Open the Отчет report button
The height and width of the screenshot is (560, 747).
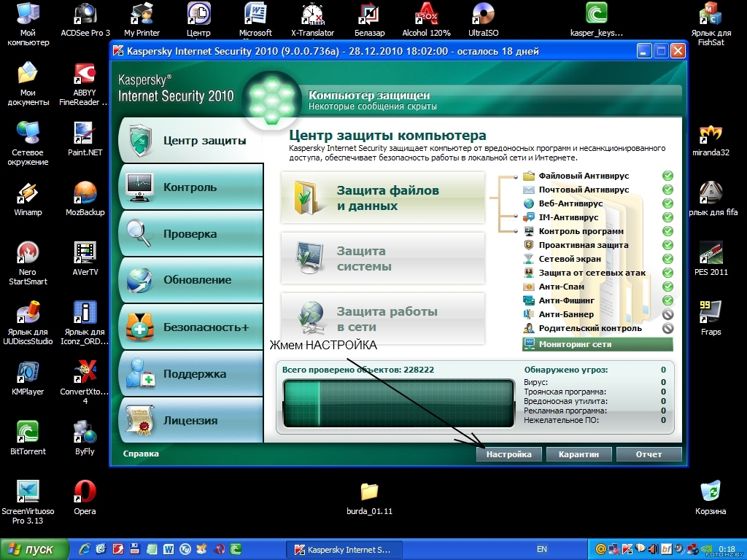pyautogui.click(x=649, y=454)
